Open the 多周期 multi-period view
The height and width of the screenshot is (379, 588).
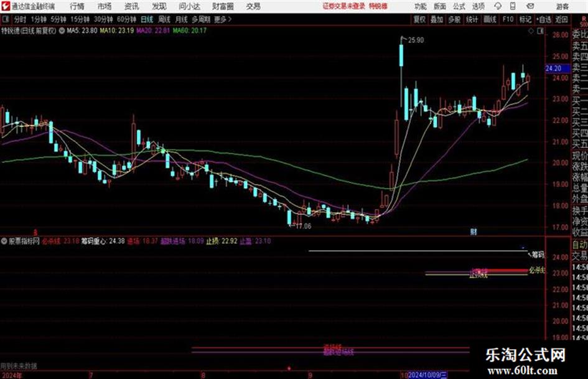tap(201, 19)
